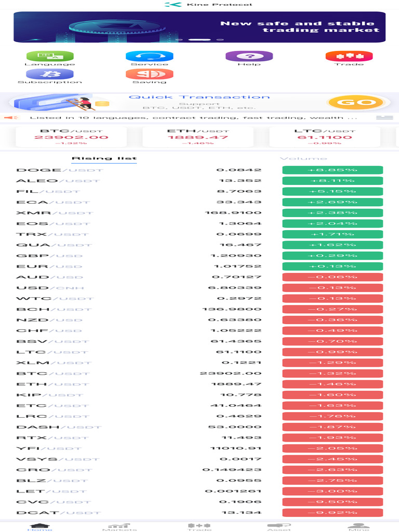
Task: Select the EOS/USDT row
Action: click(x=199, y=223)
